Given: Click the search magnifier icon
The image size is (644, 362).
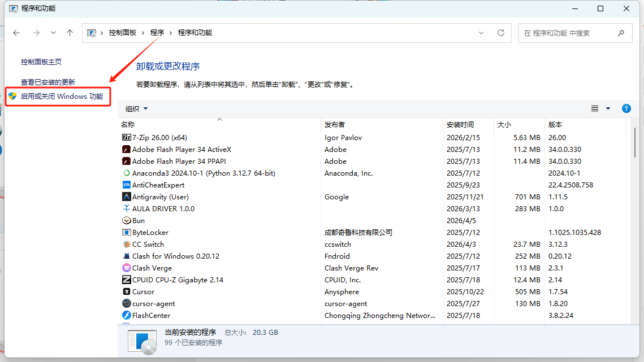Looking at the screenshot, I should pyautogui.click(x=621, y=33).
